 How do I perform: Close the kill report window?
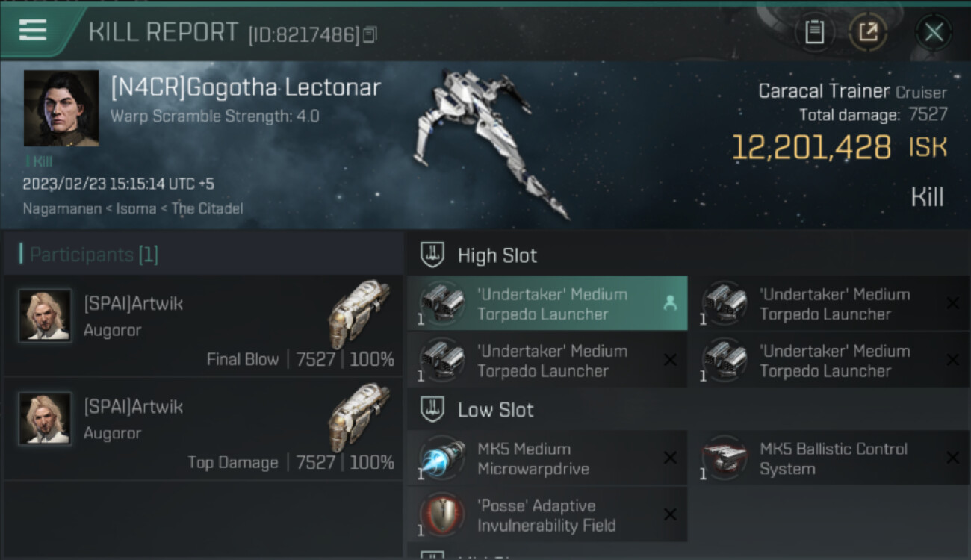tap(934, 32)
